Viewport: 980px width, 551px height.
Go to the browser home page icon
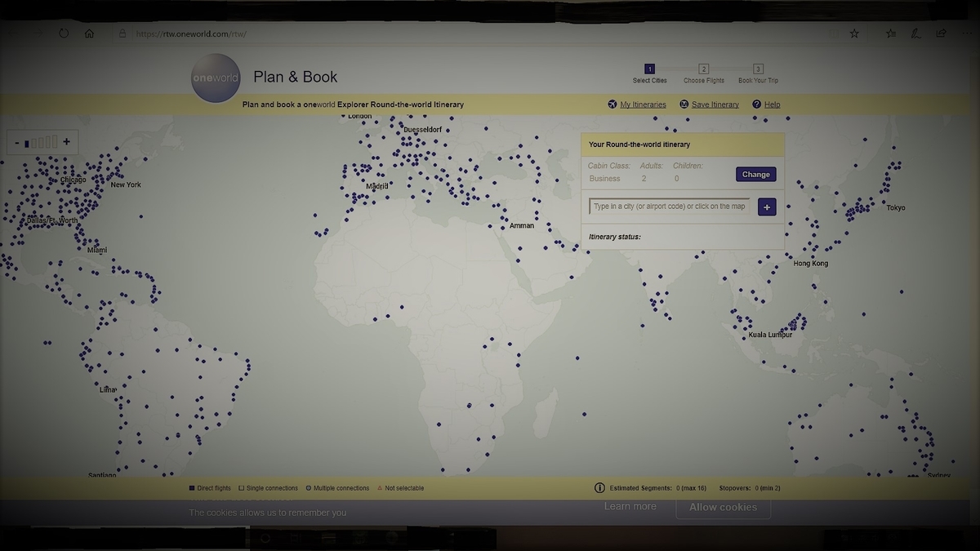(x=89, y=33)
